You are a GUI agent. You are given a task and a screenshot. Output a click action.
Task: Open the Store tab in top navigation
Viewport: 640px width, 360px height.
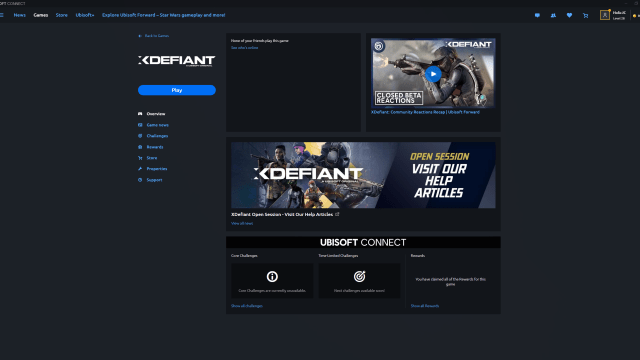(x=62, y=15)
